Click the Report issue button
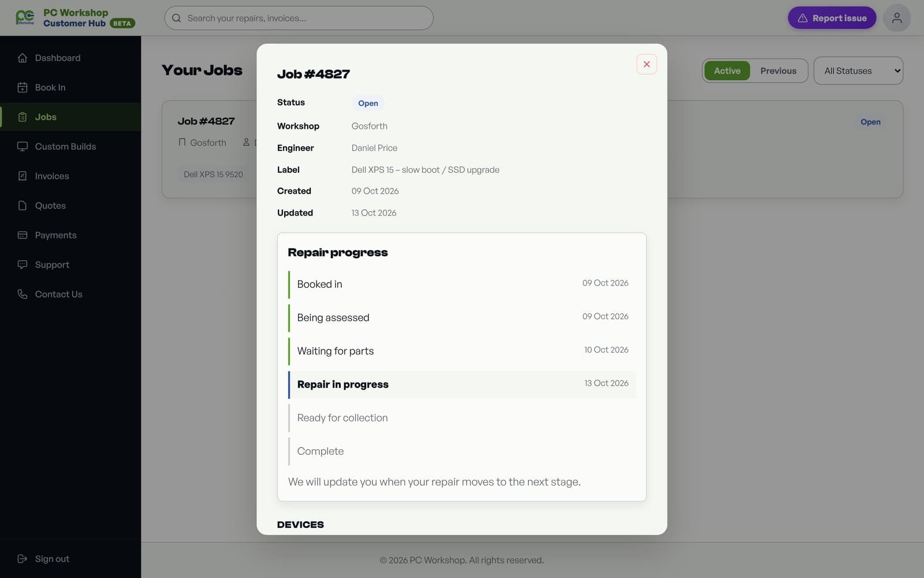This screenshot has height=578, width=924. (x=832, y=18)
